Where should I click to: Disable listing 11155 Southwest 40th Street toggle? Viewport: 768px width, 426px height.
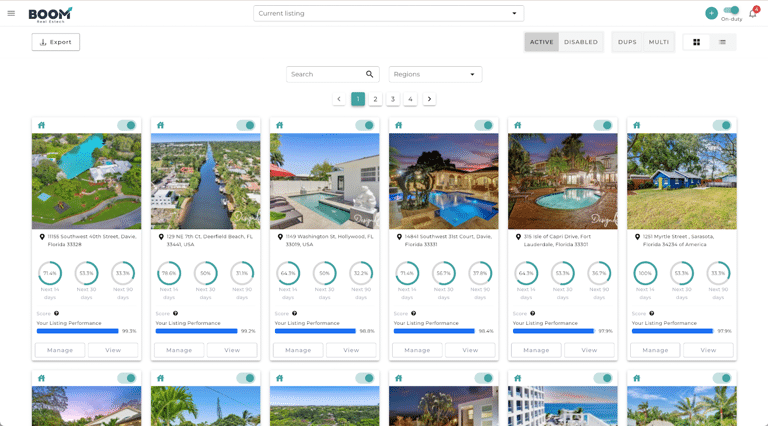[127, 125]
